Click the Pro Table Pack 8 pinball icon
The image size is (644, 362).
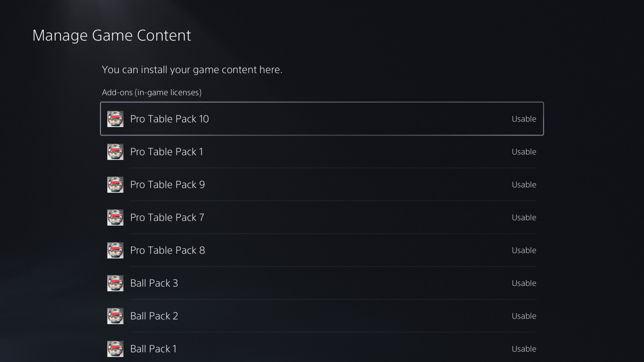(x=115, y=250)
